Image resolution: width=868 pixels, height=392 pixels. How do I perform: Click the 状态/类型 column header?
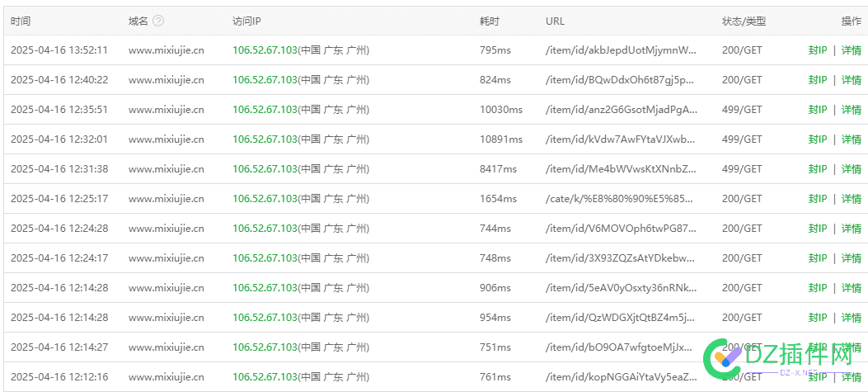(744, 21)
